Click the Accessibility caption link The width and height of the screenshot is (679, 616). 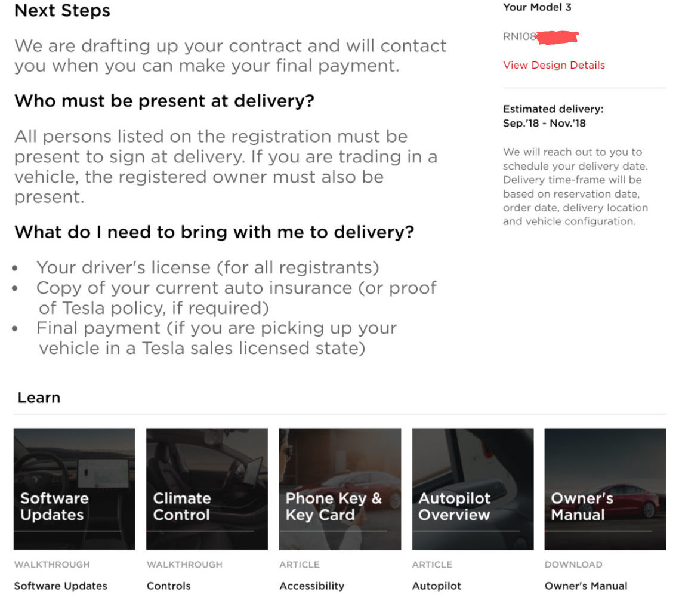[x=312, y=586]
